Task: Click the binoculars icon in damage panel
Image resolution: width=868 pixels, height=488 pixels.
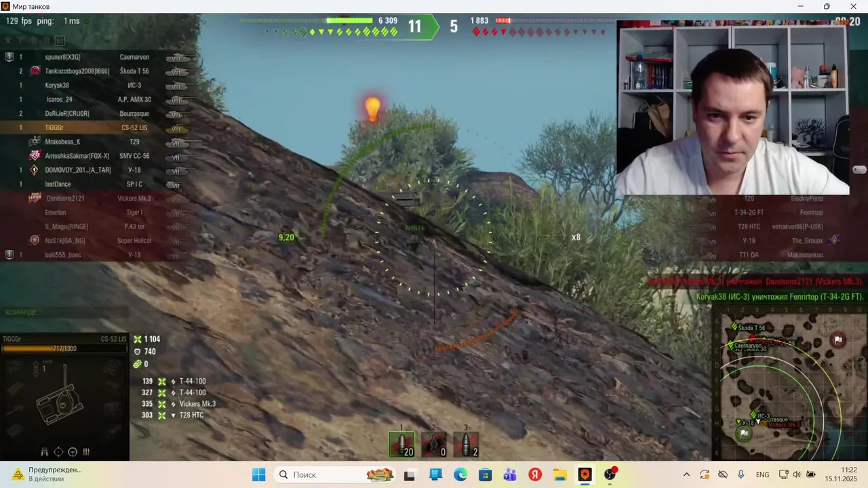Action: pos(45,452)
